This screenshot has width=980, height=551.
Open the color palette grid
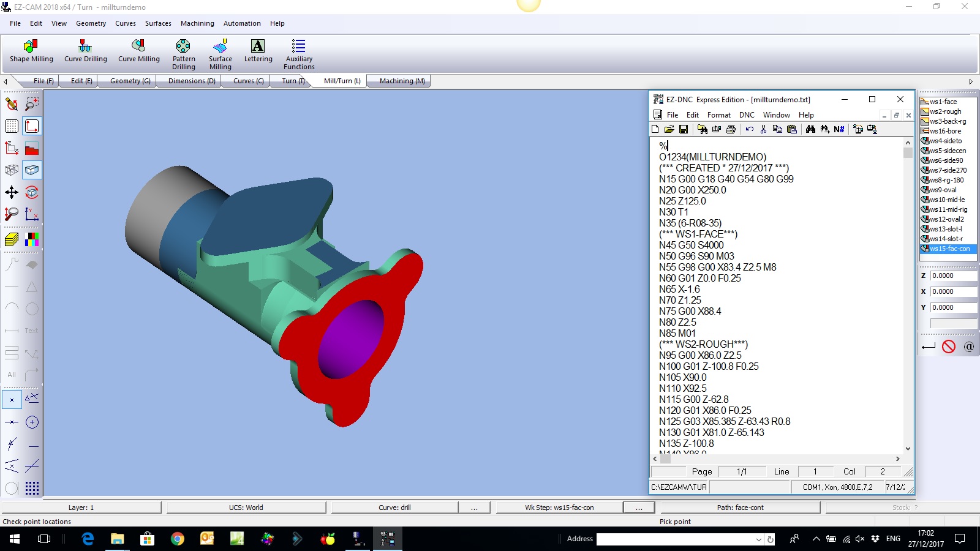(x=32, y=239)
